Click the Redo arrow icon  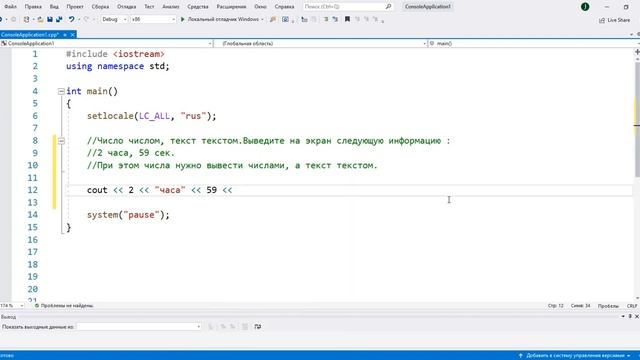click(x=86, y=19)
